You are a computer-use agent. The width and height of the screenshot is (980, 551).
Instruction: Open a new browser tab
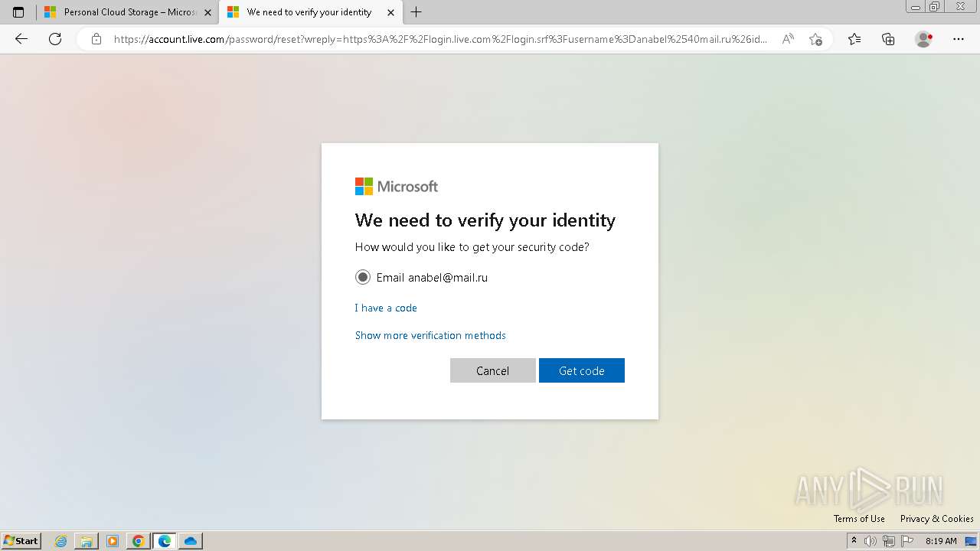point(416,12)
